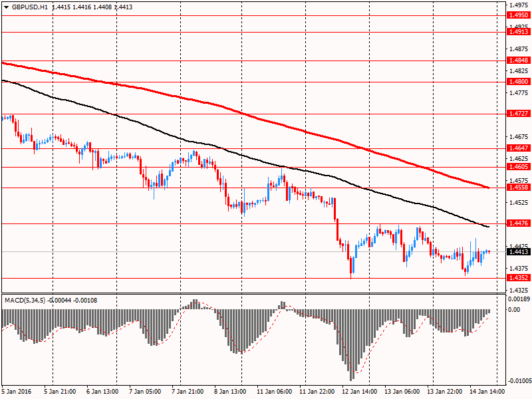Click the 8 Jan 13:00 time label

[x=230, y=392]
